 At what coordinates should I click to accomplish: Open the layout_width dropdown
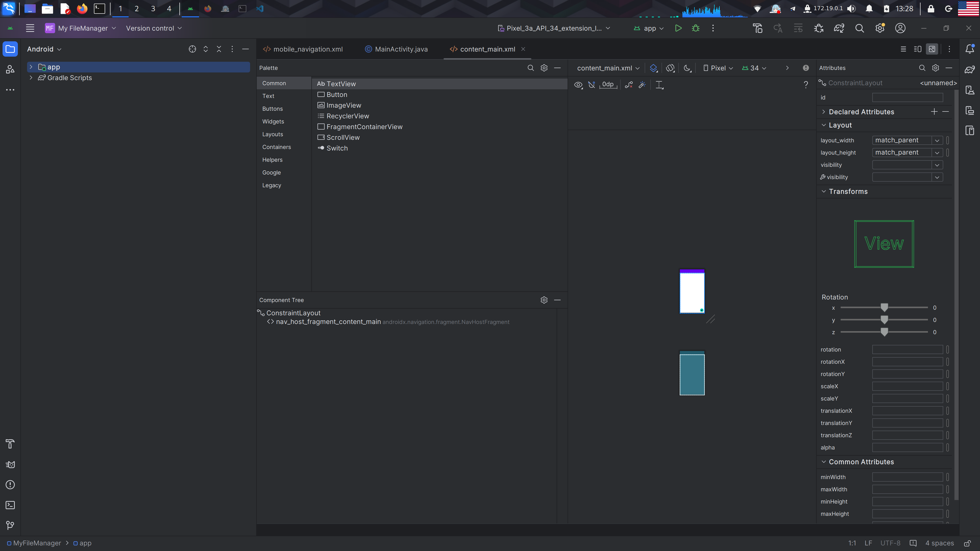click(937, 140)
